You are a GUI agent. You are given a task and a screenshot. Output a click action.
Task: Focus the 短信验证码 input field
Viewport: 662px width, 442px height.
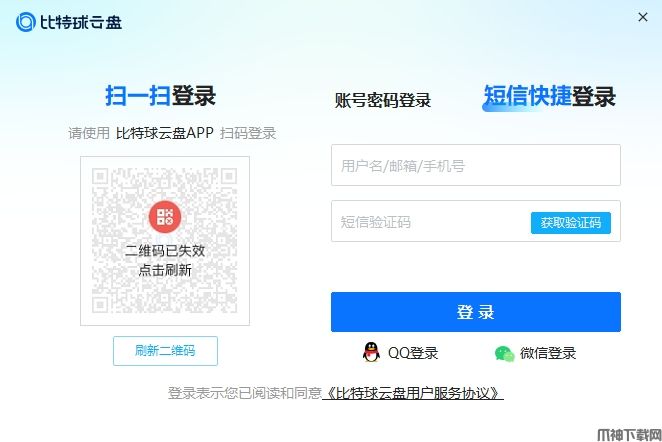(x=431, y=221)
